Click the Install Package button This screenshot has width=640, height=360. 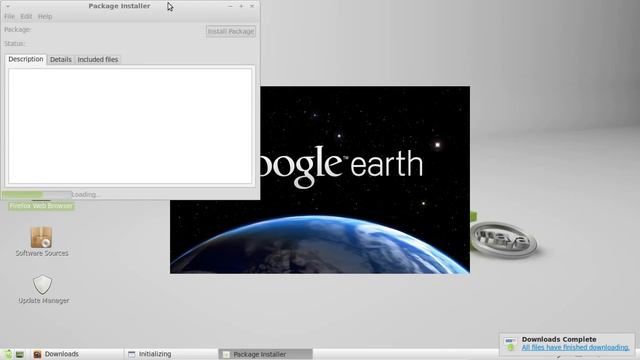click(231, 31)
